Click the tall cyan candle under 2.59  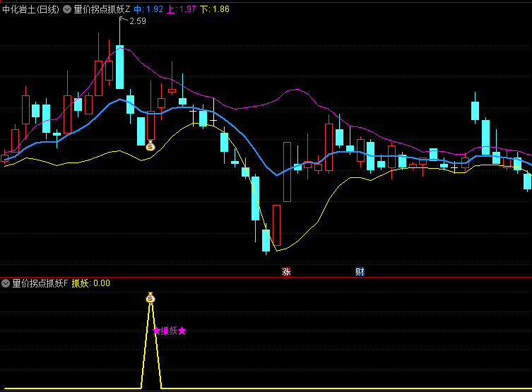point(119,67)
